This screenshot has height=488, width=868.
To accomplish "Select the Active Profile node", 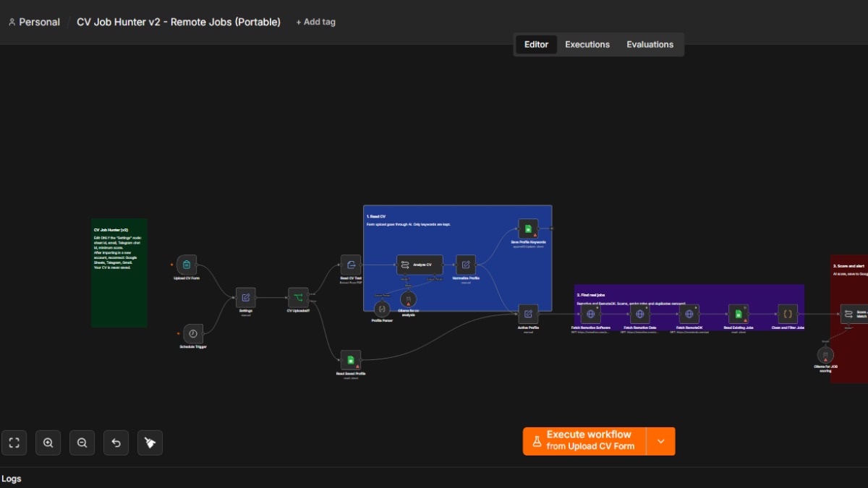I will click(x=528, y=314).
